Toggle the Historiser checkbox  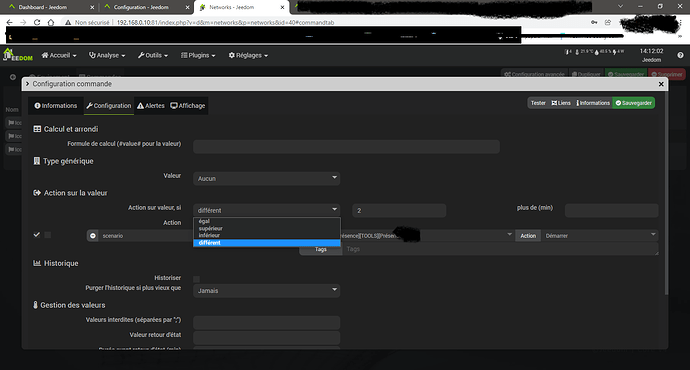click(197, 279)
